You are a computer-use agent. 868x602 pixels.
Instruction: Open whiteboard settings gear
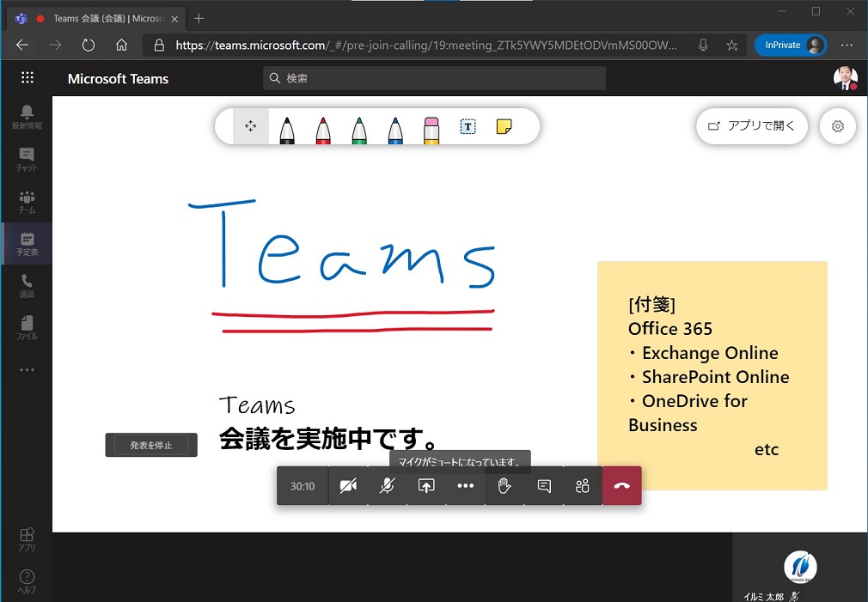(838, 126)
